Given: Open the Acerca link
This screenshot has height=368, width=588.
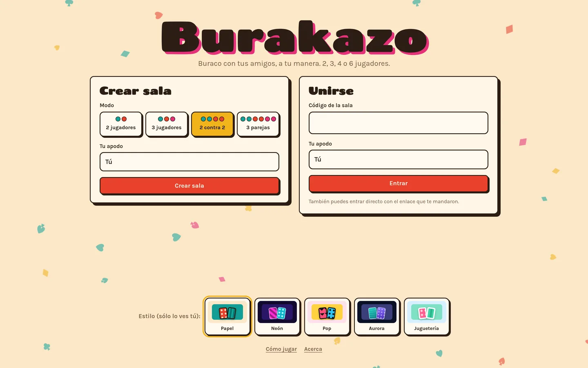Looking at the screenshot, I should coord(313,349).
